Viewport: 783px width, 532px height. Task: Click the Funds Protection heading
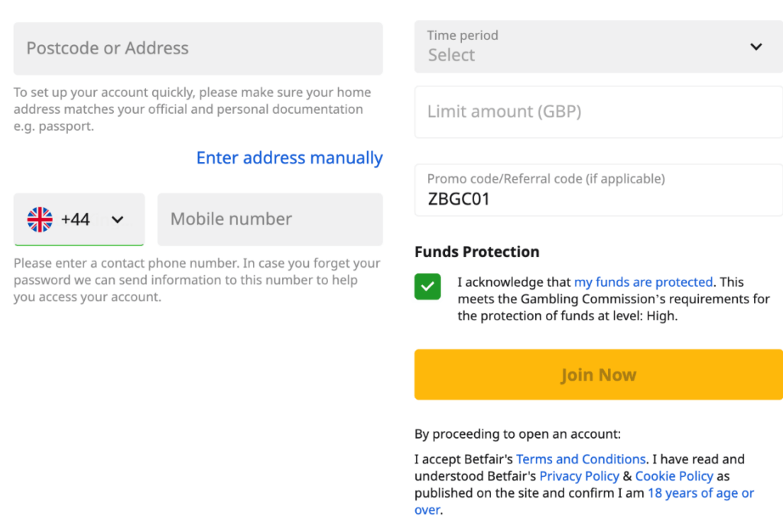476,251
